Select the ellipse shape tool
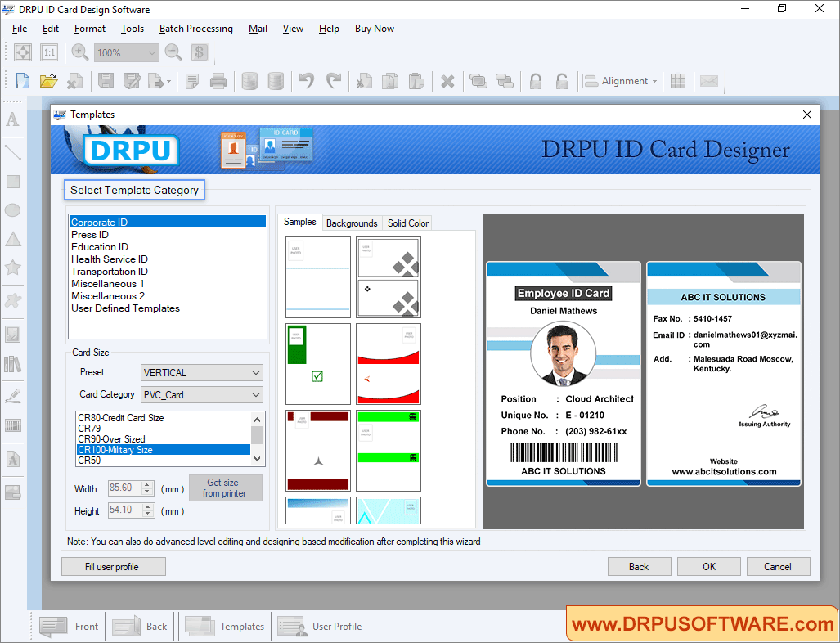This screenshot has width=840, height=643. pos(13,210)
